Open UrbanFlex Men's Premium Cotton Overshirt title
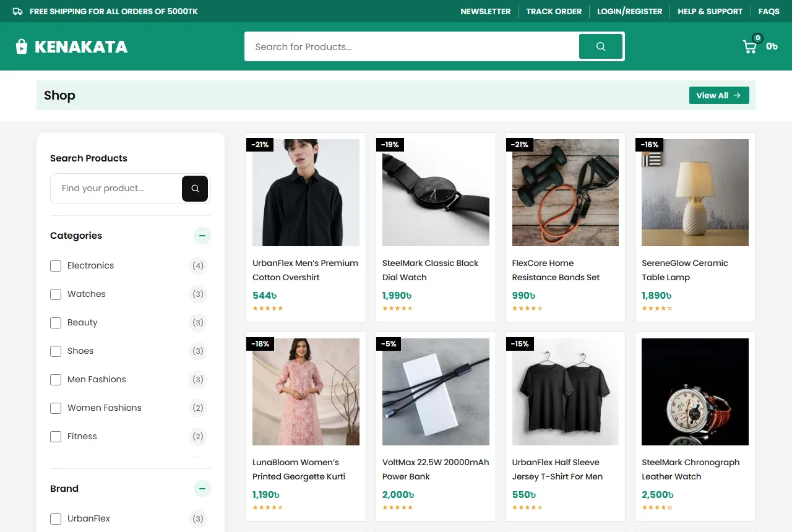Screen dimensions: 792x532 (305, 270)
